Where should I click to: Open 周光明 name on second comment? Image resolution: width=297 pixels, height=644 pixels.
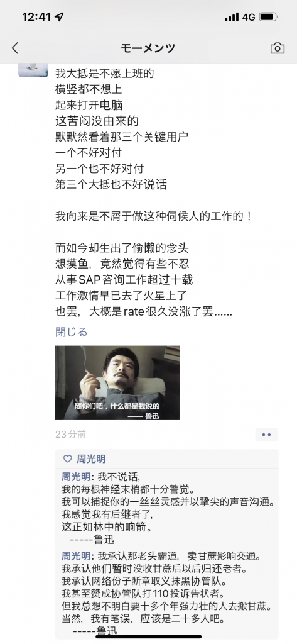tap(76, 557)
